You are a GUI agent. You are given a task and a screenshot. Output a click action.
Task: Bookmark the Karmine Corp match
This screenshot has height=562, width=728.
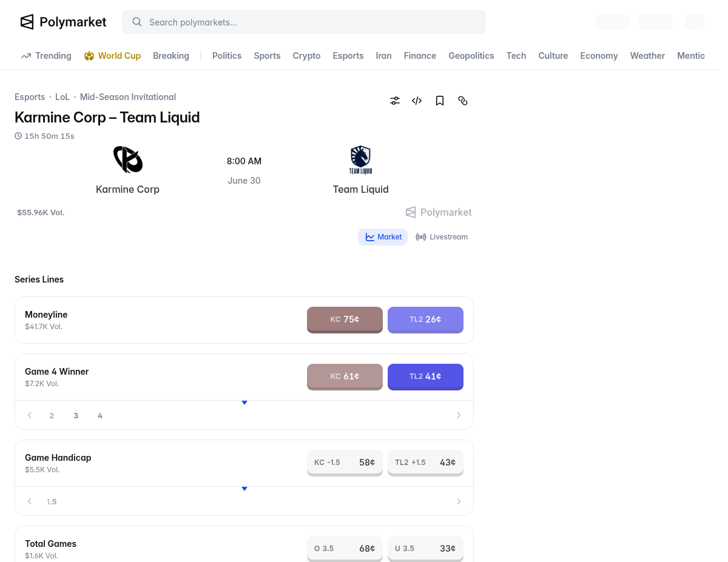click(440, 101)
